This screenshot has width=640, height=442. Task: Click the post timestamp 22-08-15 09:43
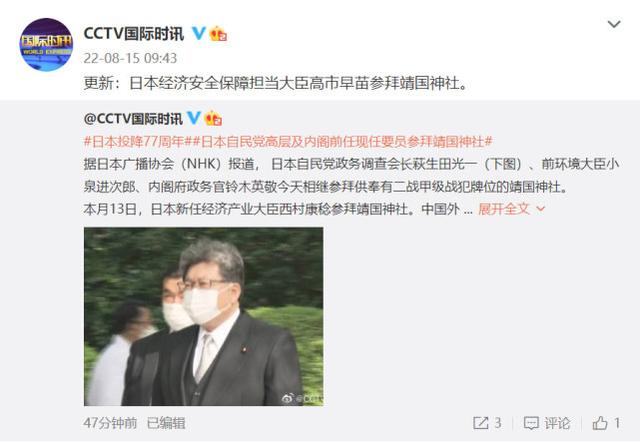(x=130, y=58)
